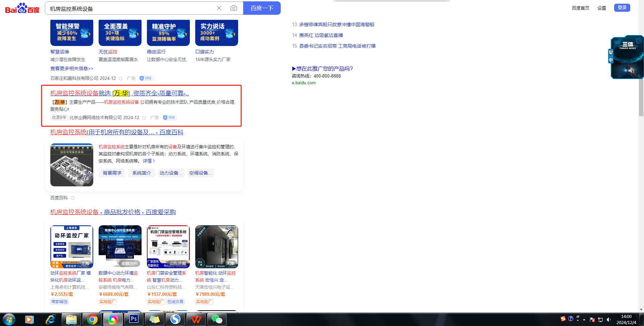Image resolution: width=644 pixels, height=326 pixels.
Task: Open 查看更多相关信息>> link
Action: [x=72, y=68]
